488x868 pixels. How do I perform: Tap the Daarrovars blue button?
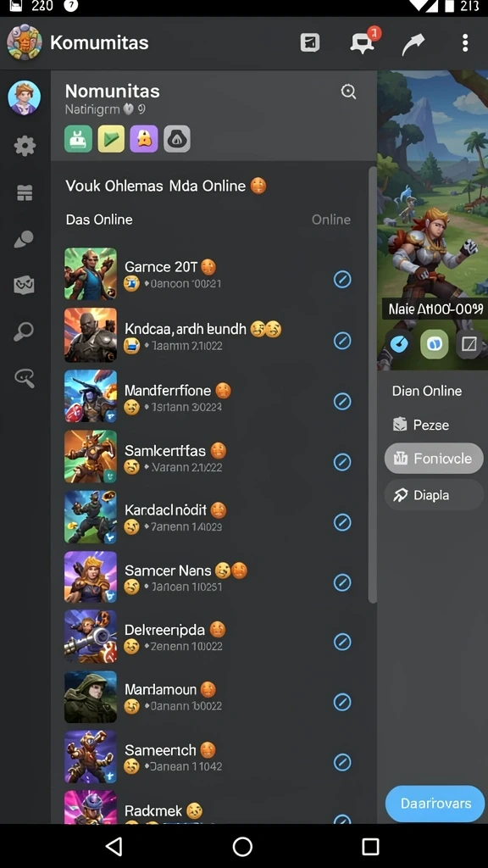[435, 804]
